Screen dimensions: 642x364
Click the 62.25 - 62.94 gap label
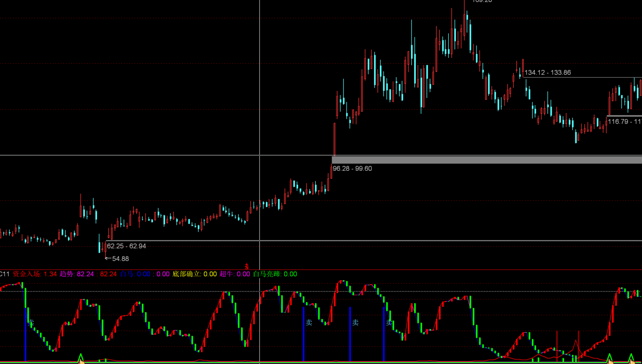126,246
